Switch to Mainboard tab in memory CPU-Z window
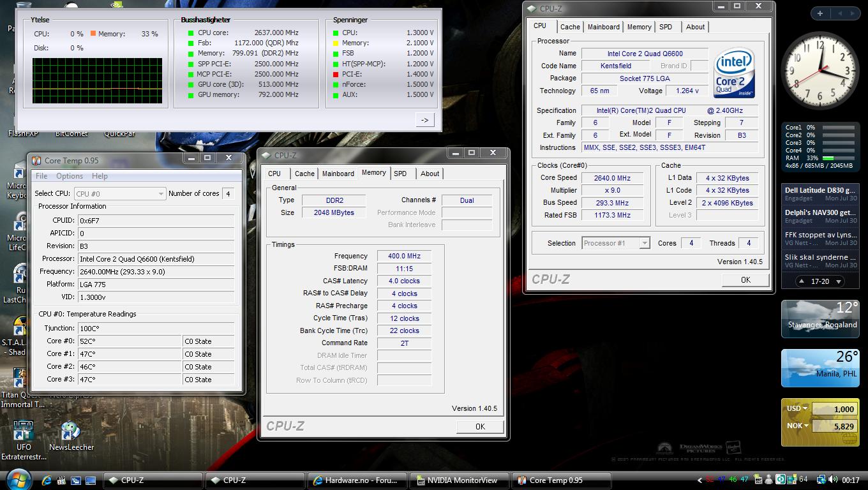868x490 pixels. click(338, 174)
